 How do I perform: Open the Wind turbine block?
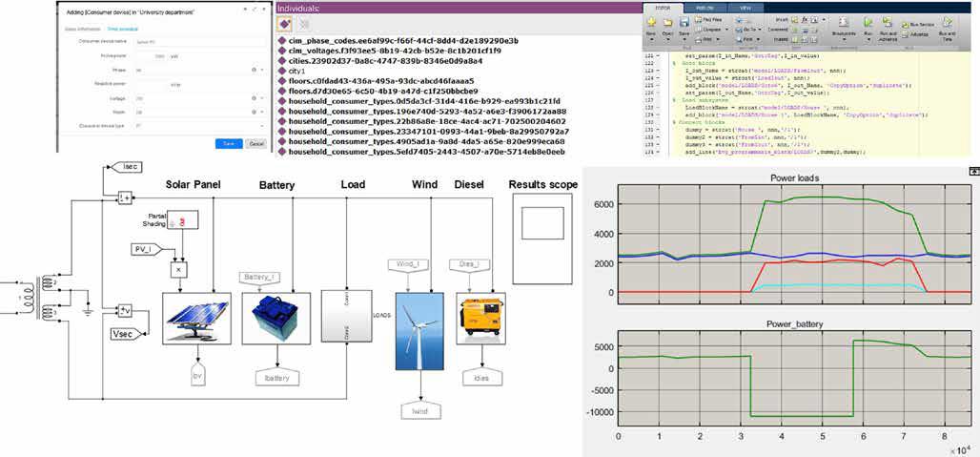[x=419, y=330]
